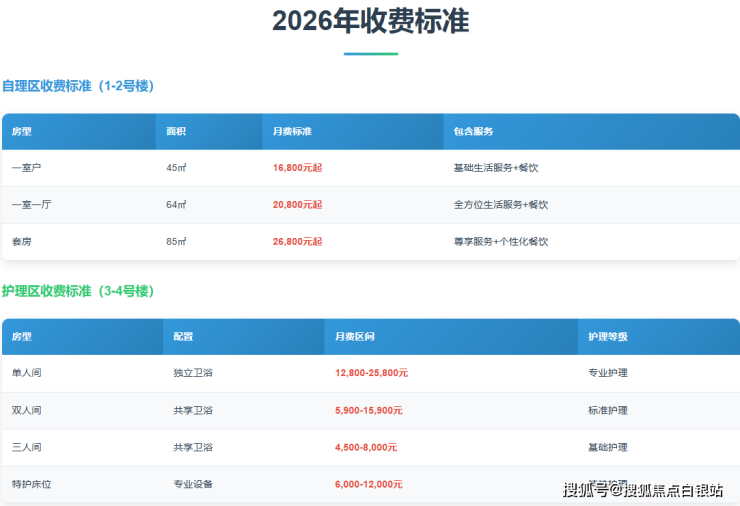
Task: Click the 搜狐号@搜狐焦点白银站 watermark
Action: point(643,490)
